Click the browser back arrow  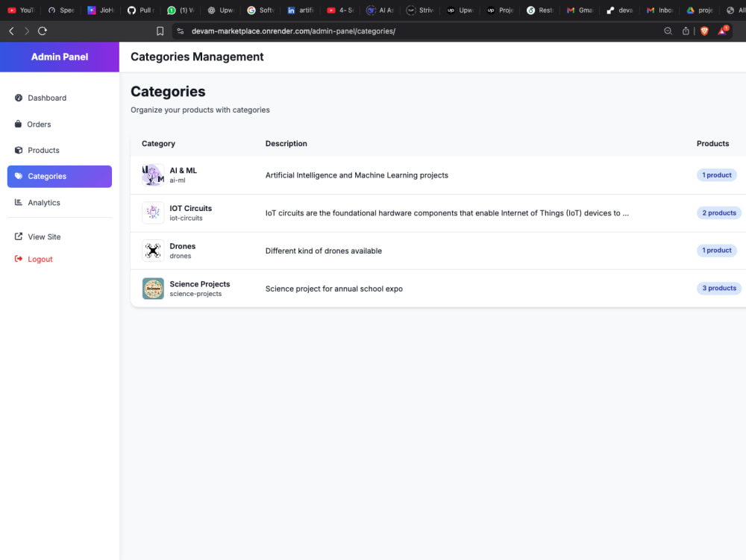(11, 31)
